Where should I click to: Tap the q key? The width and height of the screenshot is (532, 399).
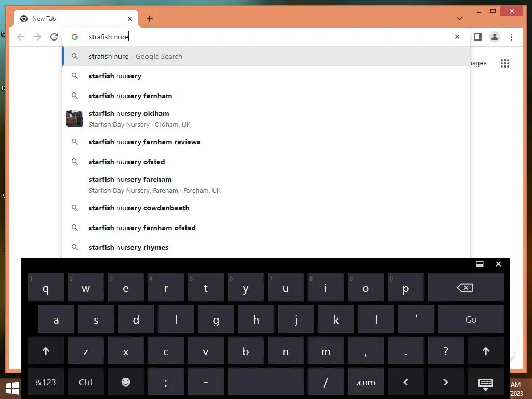click(x=46, y=288)
